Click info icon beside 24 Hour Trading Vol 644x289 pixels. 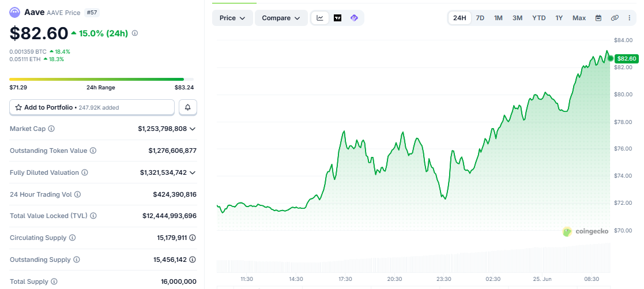[x=78, y=194]
